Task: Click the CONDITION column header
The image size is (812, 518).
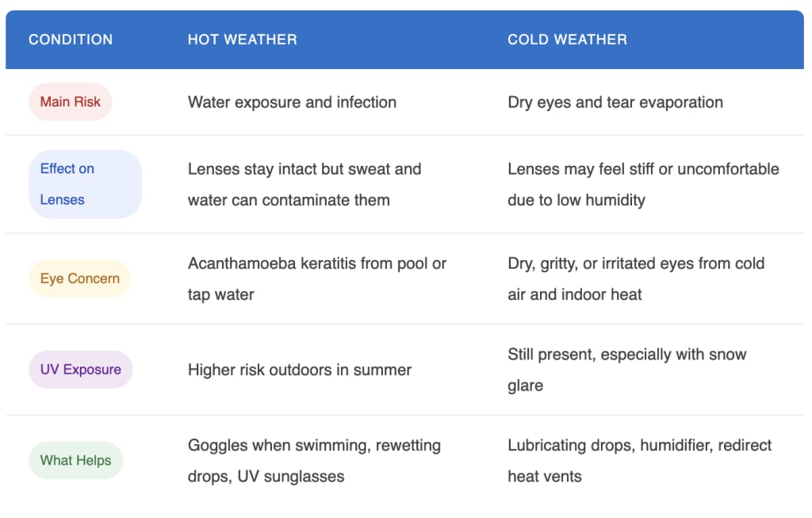Action: [71, 40]
